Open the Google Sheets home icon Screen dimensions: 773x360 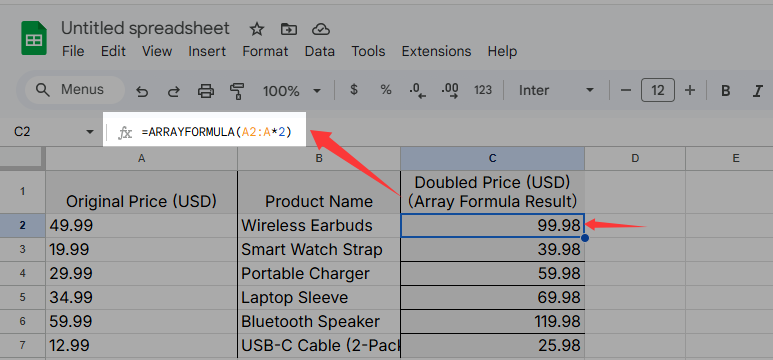coord(34,38)
